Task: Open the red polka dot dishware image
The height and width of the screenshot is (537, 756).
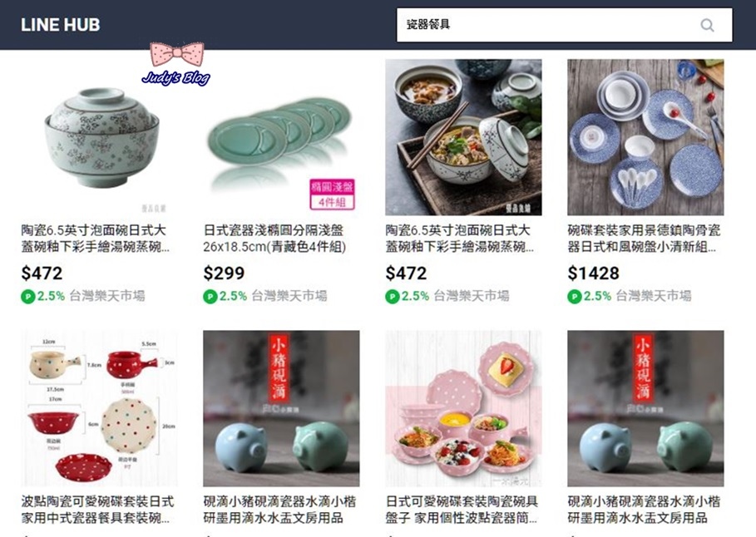Action: click(x=99, y=408)
